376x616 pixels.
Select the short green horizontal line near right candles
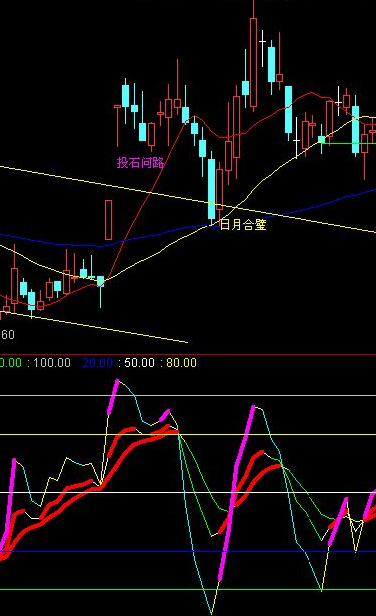coord(348,143)
